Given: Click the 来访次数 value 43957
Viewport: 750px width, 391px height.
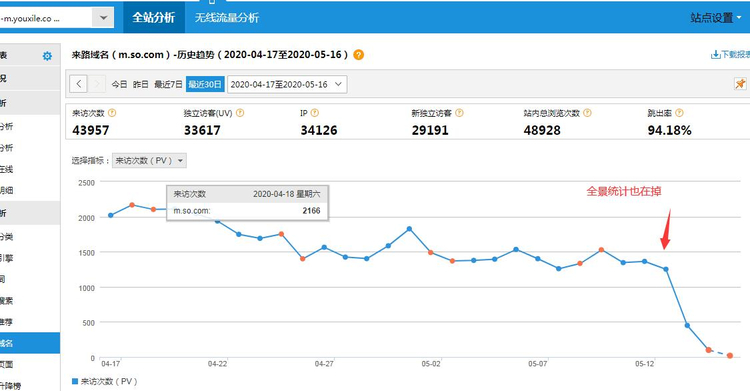Looking at the screenshot, I should tap(91, 130).
